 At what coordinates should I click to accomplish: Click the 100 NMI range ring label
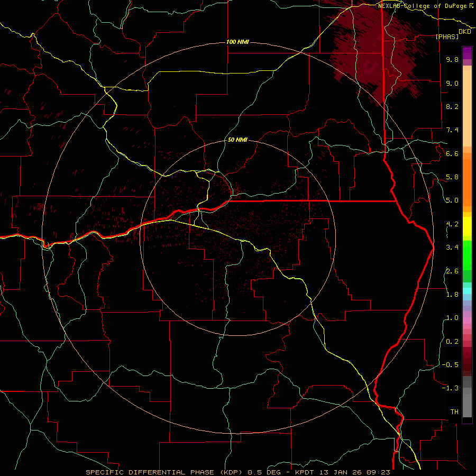coord(237,42)
